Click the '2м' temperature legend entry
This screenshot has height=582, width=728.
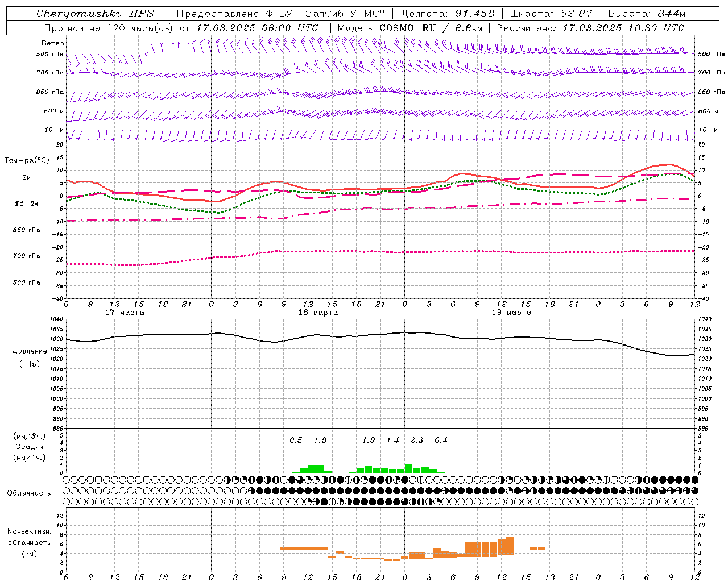(27, 177)
